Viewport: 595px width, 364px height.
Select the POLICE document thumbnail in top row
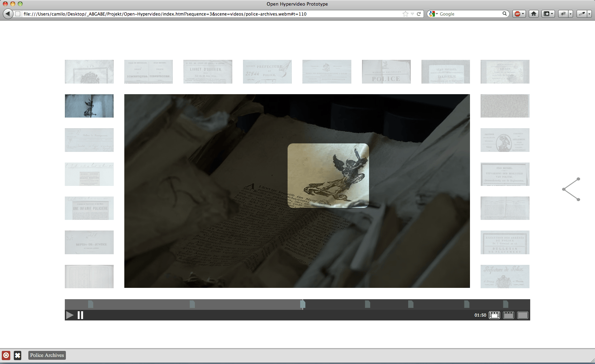(386, 72)
